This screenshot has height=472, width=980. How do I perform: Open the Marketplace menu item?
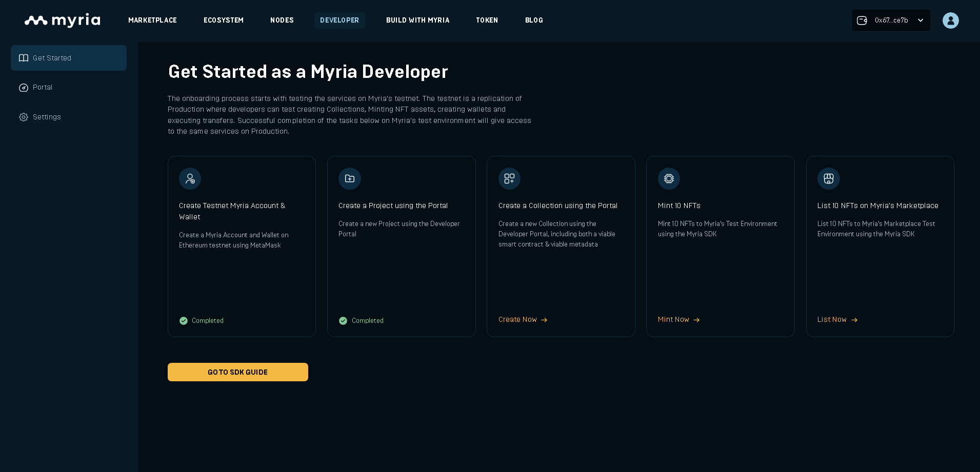(152, 20)
